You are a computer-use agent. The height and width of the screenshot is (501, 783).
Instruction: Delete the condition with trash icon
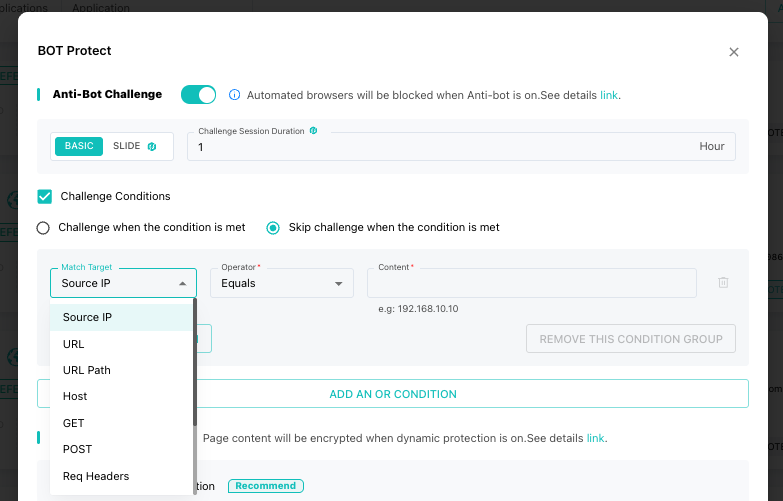pyautogui.click(x=723, y=283)
